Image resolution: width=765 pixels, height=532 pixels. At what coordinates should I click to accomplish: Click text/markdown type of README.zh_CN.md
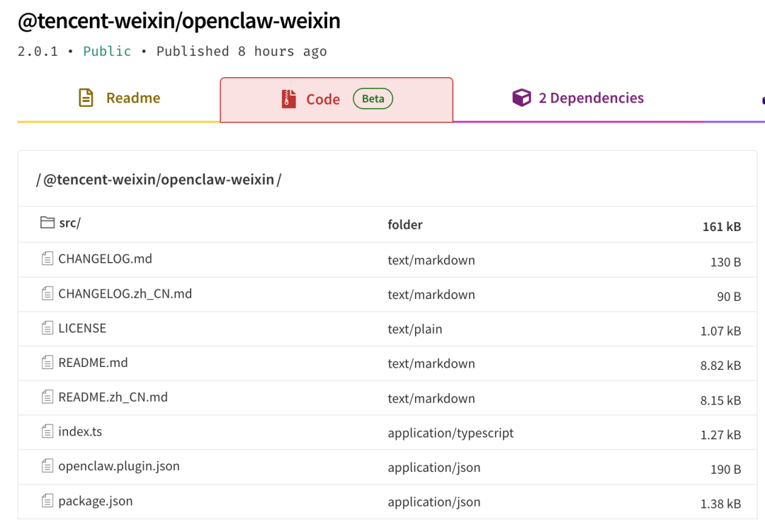(431, 399)
